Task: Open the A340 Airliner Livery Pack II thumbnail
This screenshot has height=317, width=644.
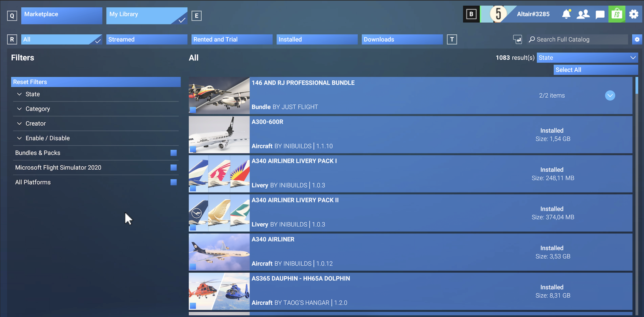Action: click(219, 213)
